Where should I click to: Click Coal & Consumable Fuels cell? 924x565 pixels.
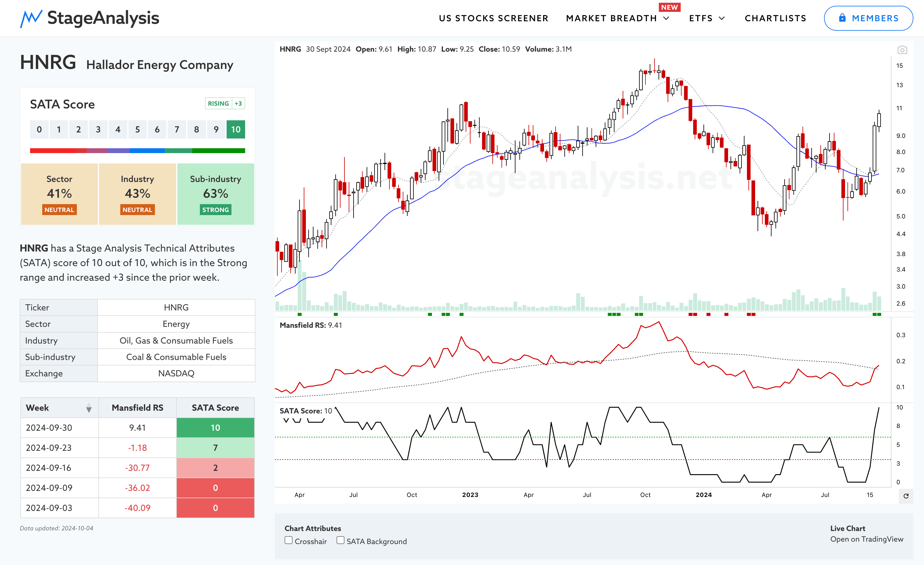[176, 357]
